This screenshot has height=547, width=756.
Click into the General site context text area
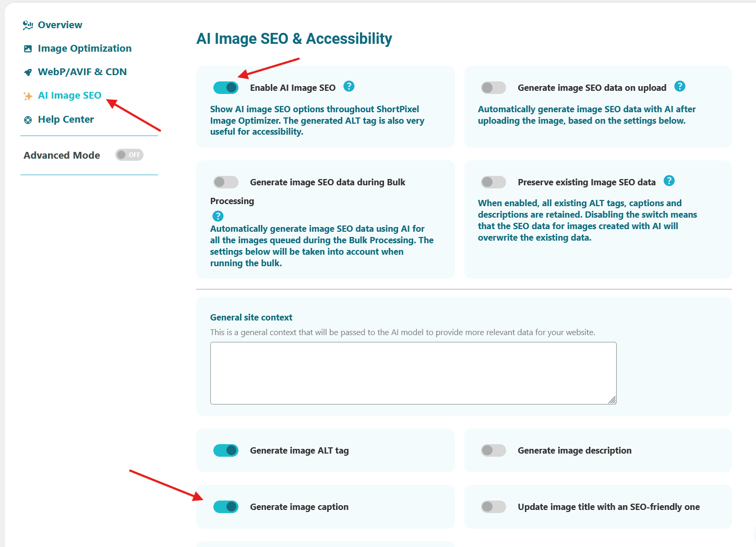point(413,373)
